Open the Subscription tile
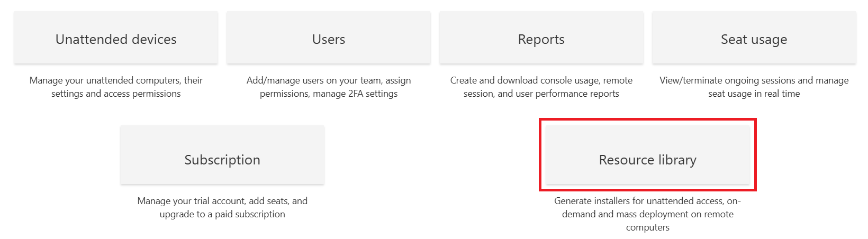The image size is (868, 239). click(x=222, y=160)
